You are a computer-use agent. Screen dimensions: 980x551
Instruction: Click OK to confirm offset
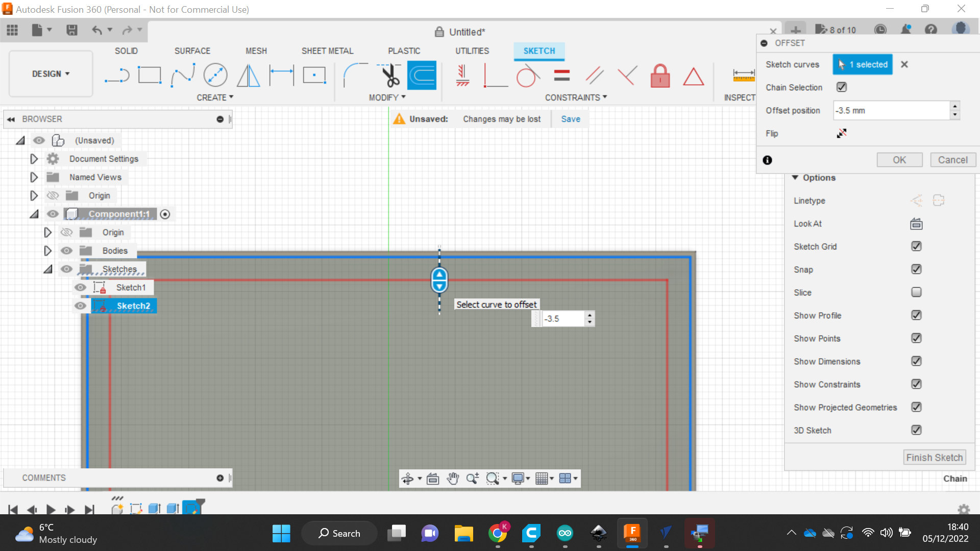[x=900, y=160]
